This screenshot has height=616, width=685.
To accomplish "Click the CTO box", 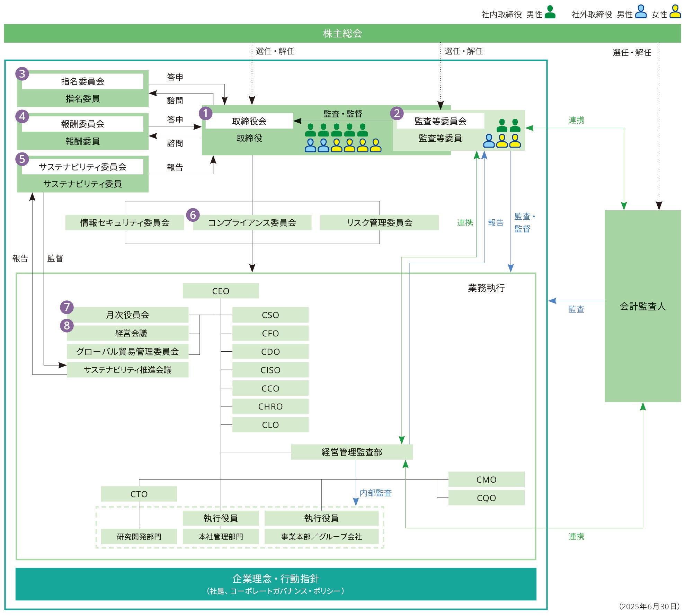I will 139,494.
